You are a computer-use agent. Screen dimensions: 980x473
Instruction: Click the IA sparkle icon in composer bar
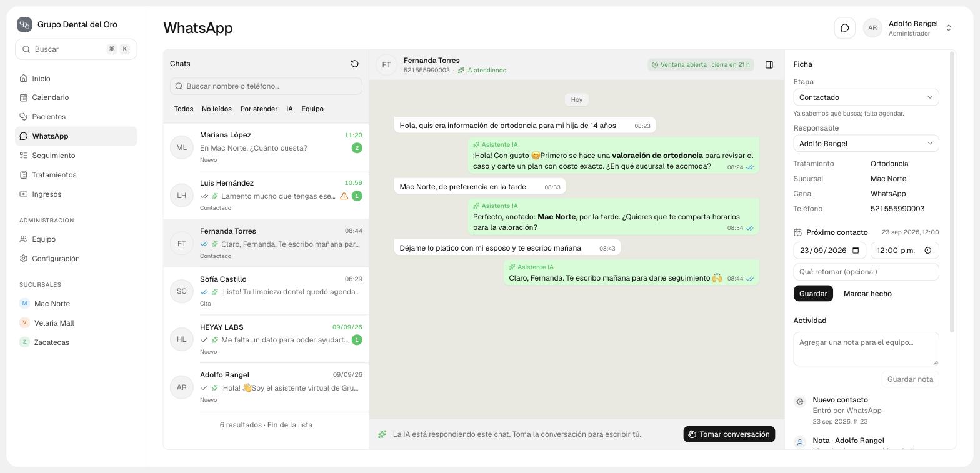coord(382,434)
